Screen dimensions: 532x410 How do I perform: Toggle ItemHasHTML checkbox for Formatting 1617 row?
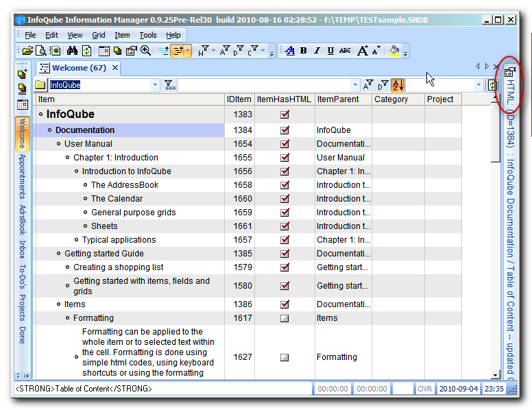[285, 318]
